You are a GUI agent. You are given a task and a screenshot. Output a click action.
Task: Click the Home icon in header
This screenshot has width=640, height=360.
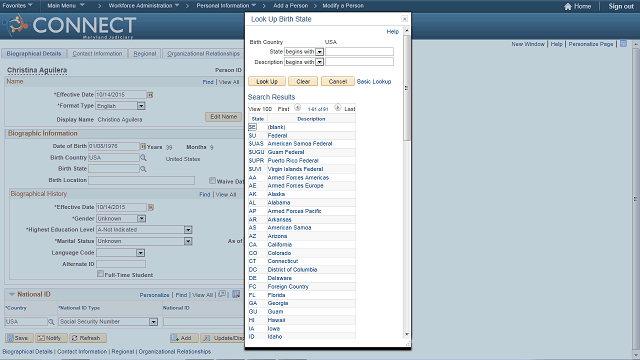tap(567, 6)
